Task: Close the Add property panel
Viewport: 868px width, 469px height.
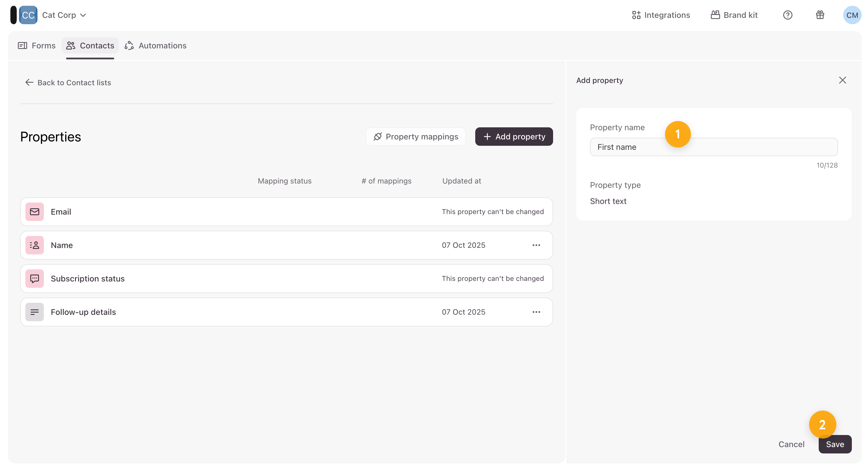Action: click(842, 80)
